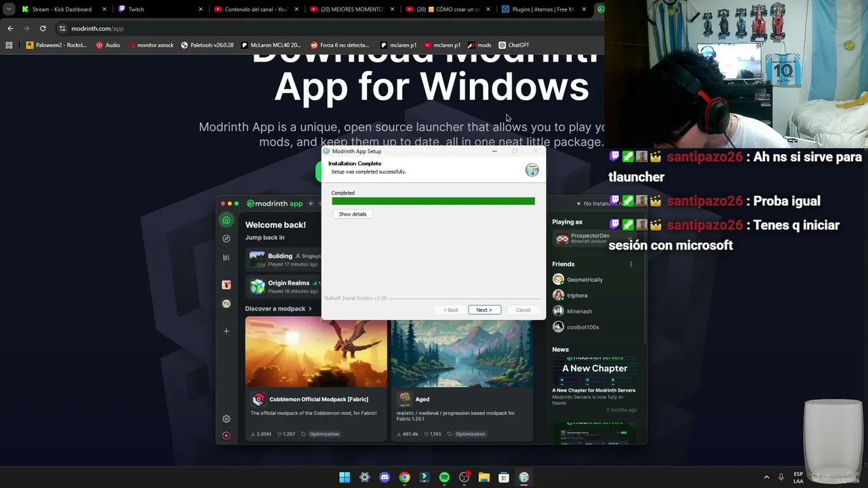Close the Twitch browser tab
868x488 pixels.
201,9
